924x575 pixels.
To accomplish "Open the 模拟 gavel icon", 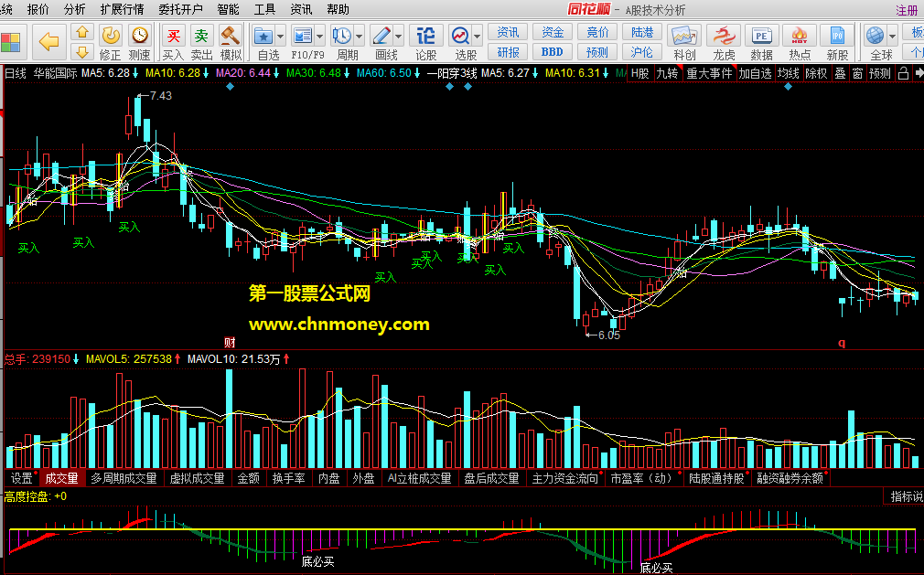I will 231,36.
